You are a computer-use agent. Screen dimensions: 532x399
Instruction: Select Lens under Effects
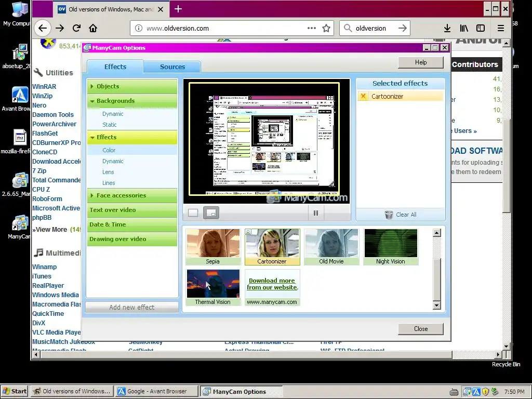108,172
